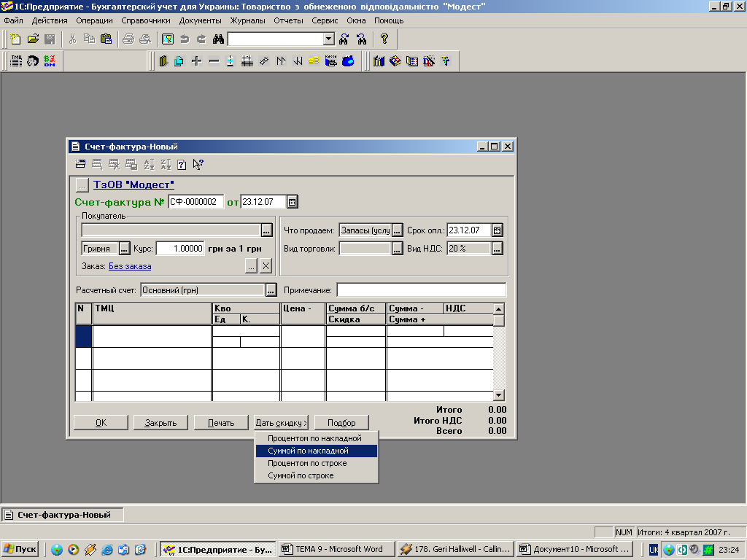The width and height of the screenshot is (747, 560).
Task: Open the Вид НДС selection button
Action: coord(497,249)
